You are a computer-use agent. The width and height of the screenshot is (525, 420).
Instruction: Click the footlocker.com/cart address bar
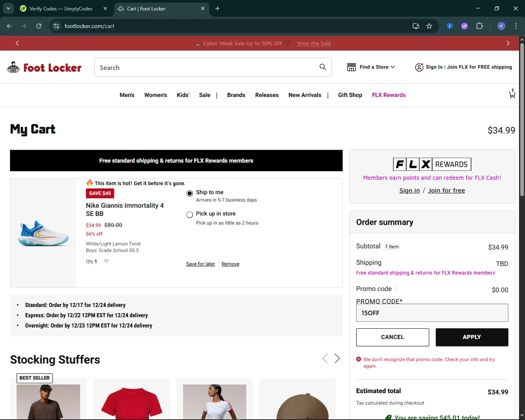tap(231, 26)
